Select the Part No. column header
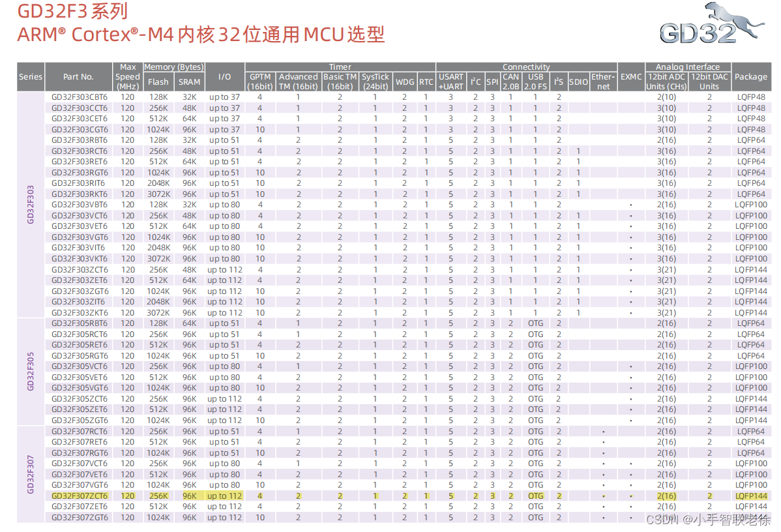Image resolution: width=781 pixels, height=532 pixels. (78, 77)
